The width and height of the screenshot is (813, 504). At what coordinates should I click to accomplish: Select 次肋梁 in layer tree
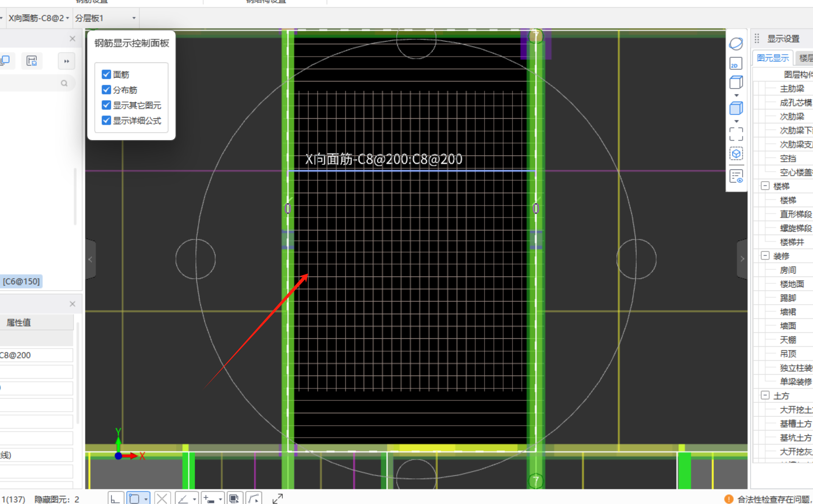792,117
